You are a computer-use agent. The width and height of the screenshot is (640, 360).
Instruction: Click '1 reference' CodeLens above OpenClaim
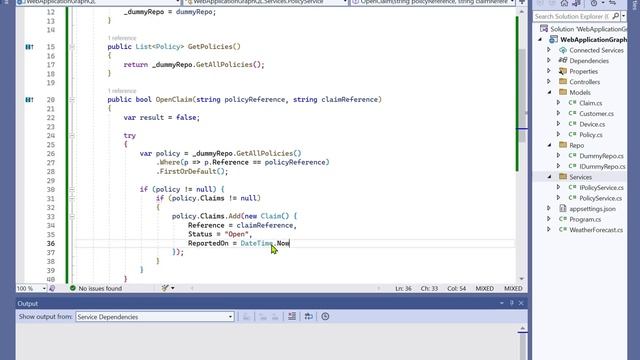[x=122, y=91]
